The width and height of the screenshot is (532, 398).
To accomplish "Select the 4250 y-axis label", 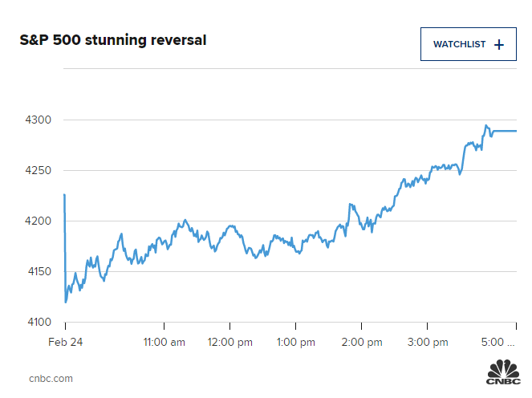I will pyautogui.click(x=39, y=171).
